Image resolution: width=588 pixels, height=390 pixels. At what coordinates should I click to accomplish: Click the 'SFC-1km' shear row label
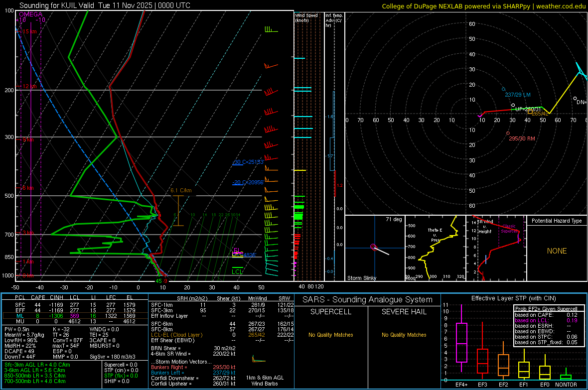tap(161, 305)
